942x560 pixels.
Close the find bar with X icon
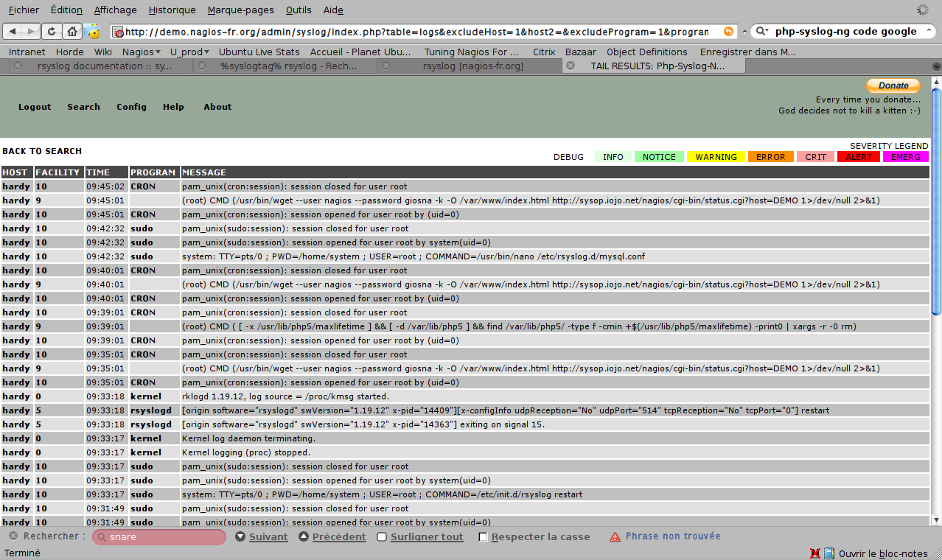(13, 536)
